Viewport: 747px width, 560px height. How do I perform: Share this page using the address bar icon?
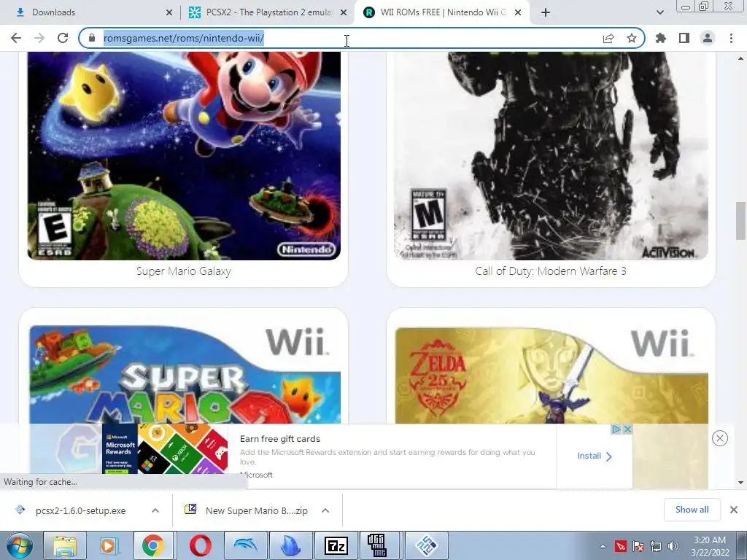coord(608,38)
